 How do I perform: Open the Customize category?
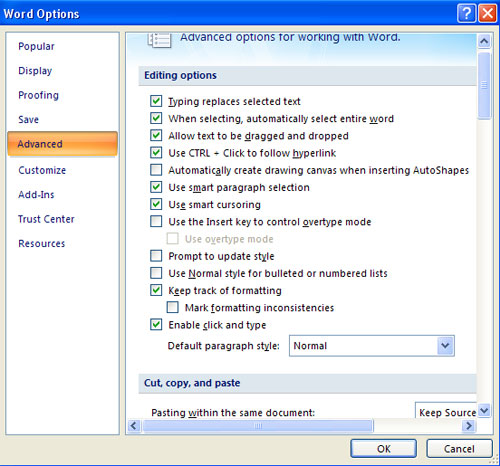[42, 170]
